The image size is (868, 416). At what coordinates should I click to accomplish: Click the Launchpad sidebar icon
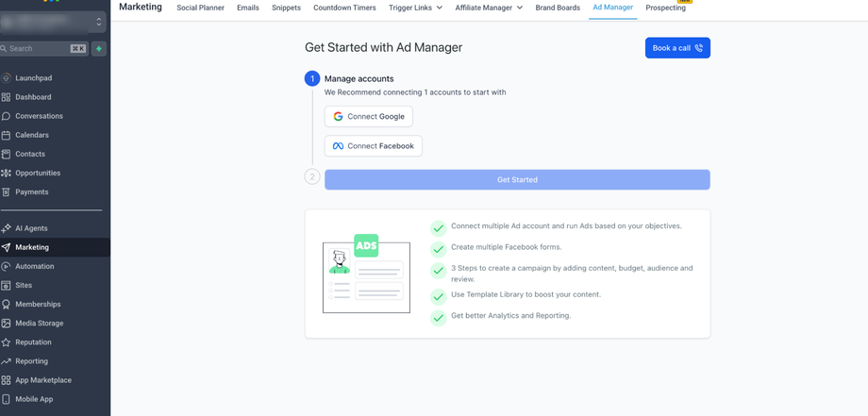(6, 78)
